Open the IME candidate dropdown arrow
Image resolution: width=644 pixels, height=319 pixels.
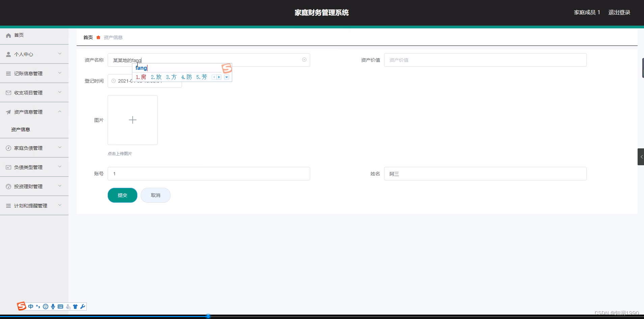(x=226, y=77)
